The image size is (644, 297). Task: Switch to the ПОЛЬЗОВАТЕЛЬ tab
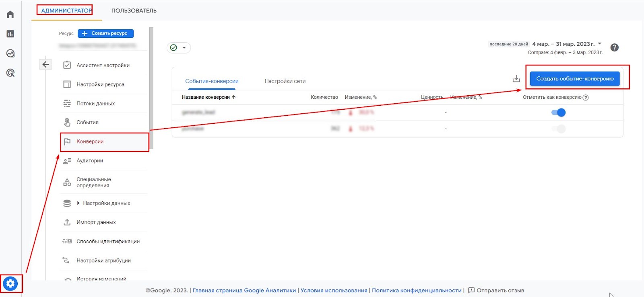pos(134,10)
